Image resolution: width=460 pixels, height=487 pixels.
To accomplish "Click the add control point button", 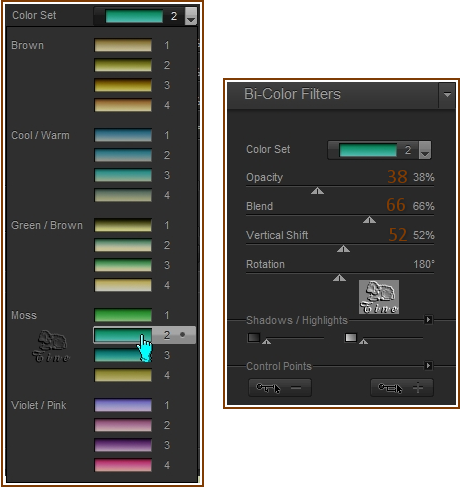I will (x=402, y=387).
